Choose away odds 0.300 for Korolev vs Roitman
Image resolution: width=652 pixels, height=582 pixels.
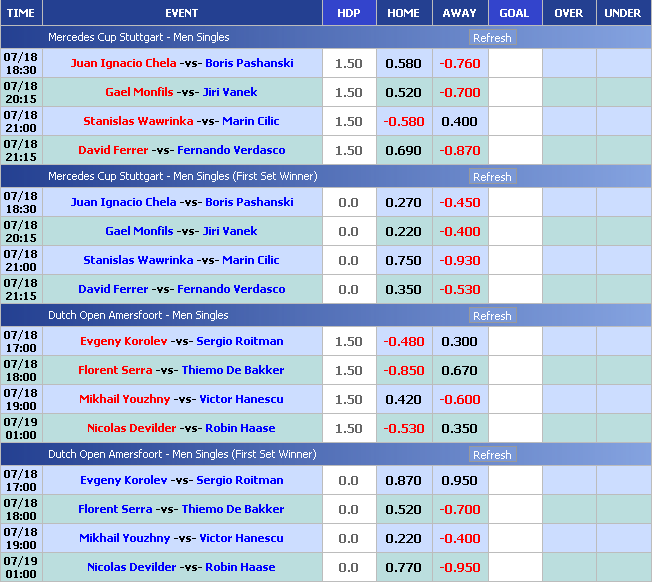(460, 341)
